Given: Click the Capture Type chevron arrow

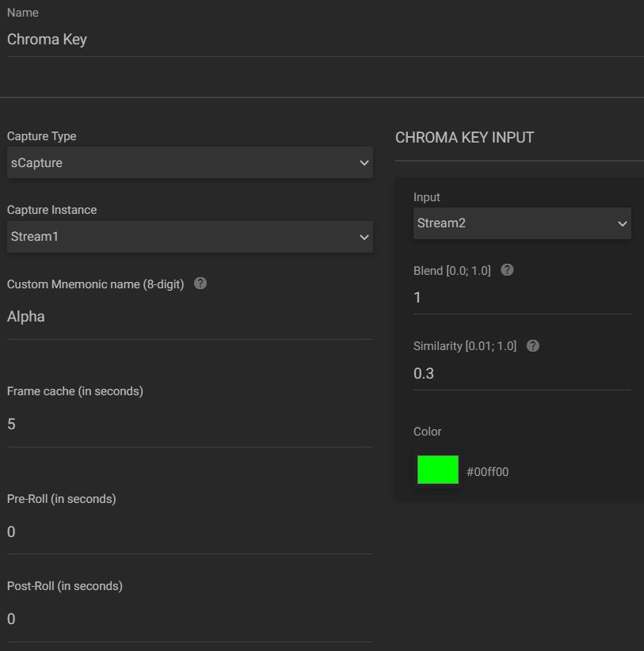Looking at the screenshot, I should (x=364, y=163).
